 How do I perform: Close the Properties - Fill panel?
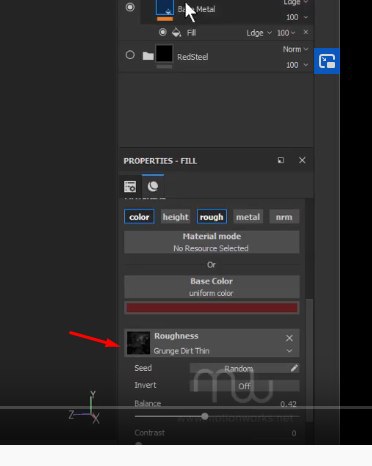[302, 160]
